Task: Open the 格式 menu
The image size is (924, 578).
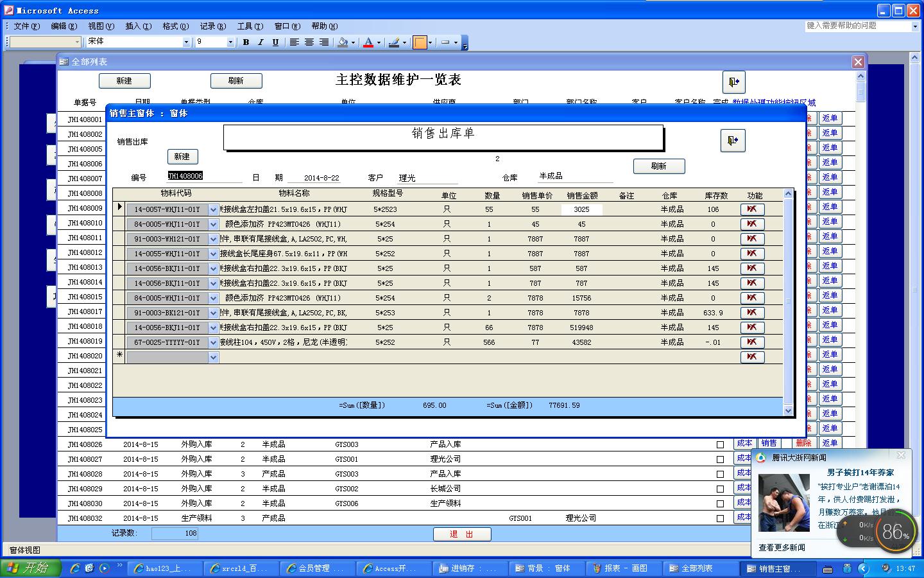Action: coord(175,26)
